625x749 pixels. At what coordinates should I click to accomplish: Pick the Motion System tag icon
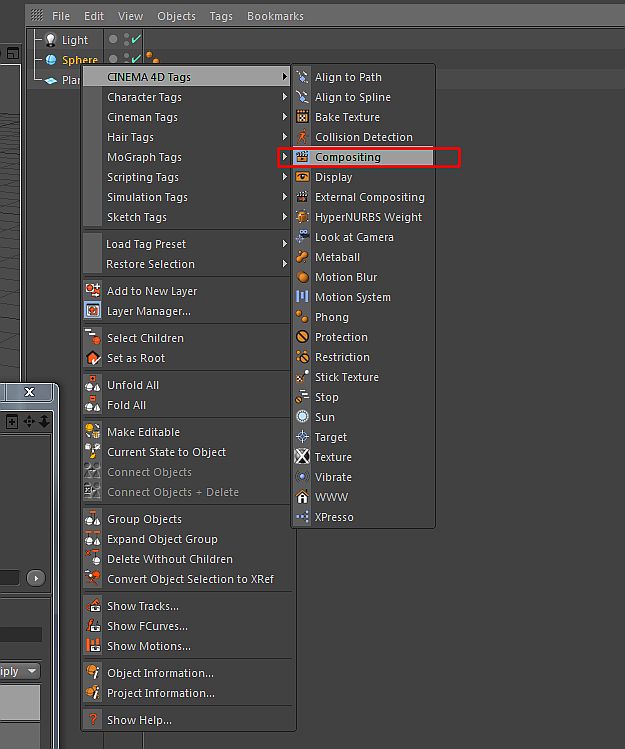click(302, 297)
